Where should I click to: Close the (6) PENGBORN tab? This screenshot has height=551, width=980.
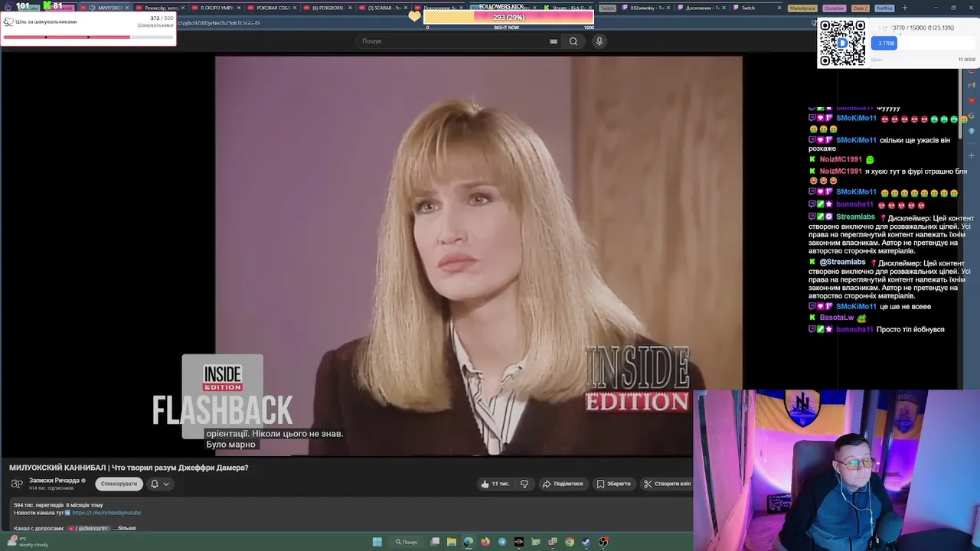click(x=351, y=8)
